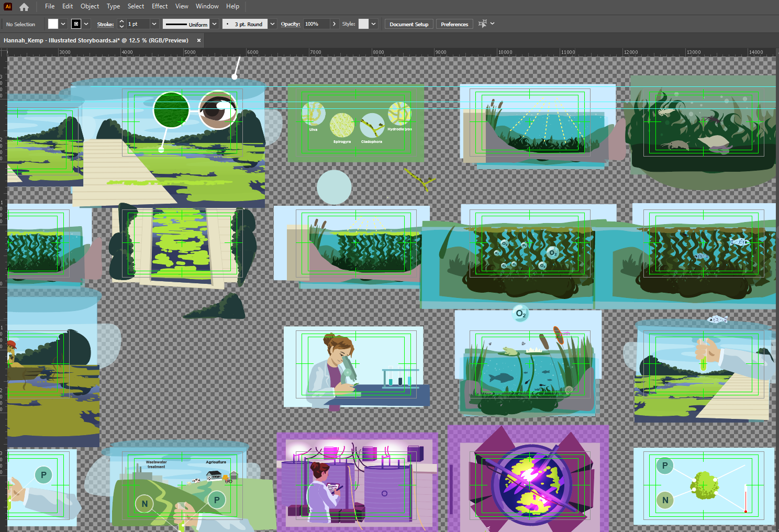
Task: Click the purple lab tanks artwork
Action: click(x=358, y=482)
